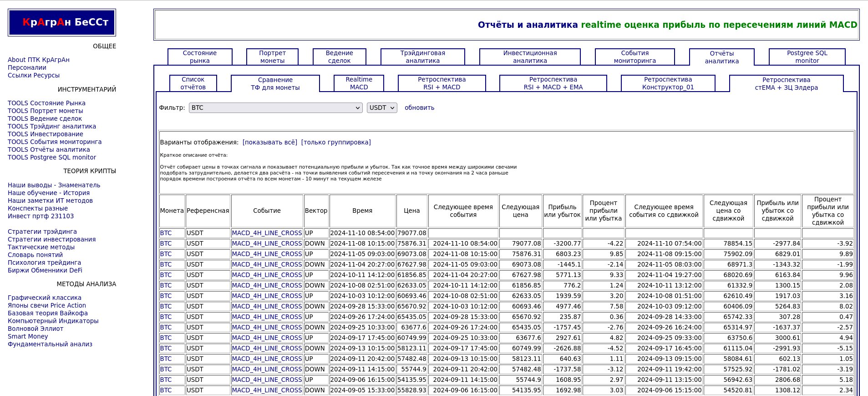Open TOOLS Портрет монеты in sidebar
This screenshot has width=868, height=396.
(46, 111)
